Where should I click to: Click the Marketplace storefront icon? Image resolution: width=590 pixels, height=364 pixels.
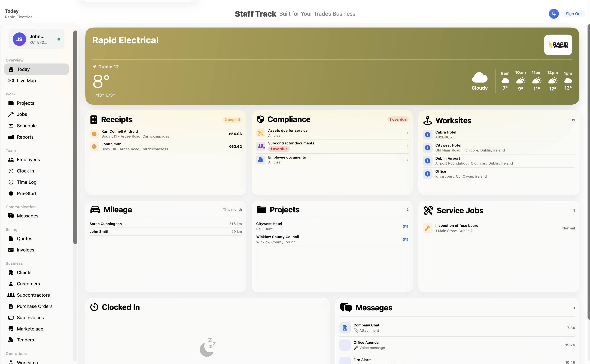coord(11,329)
